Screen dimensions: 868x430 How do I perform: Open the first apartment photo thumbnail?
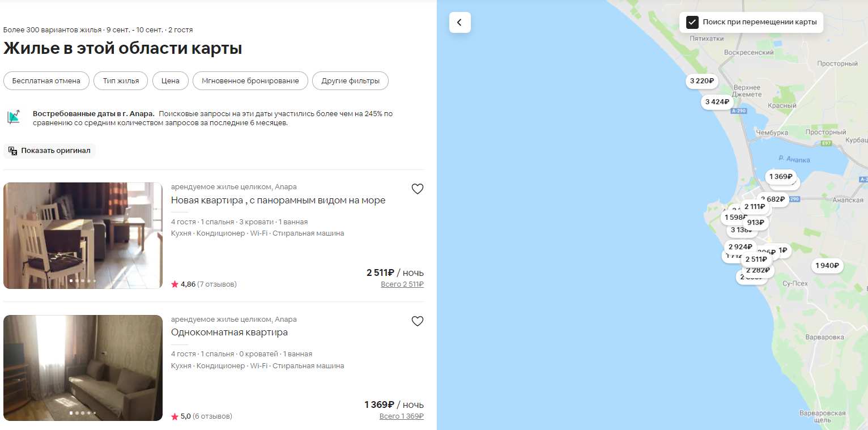click(83, 236)
